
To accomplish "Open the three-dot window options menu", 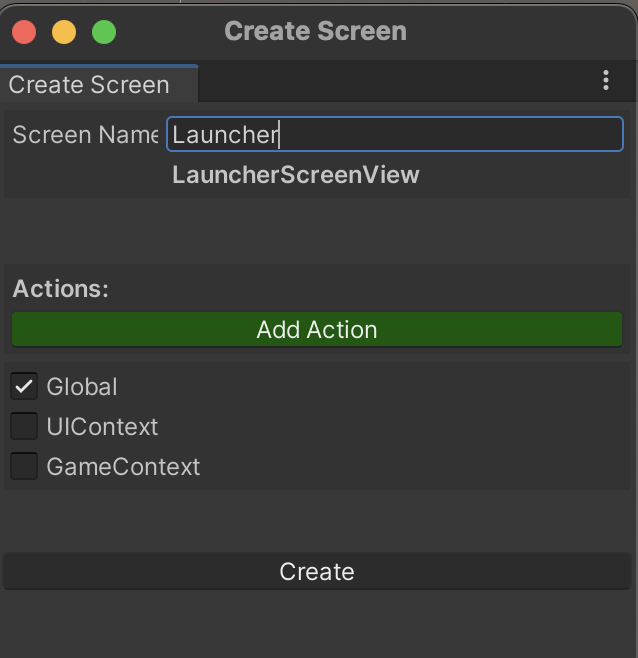I will [x=606, y=80].
